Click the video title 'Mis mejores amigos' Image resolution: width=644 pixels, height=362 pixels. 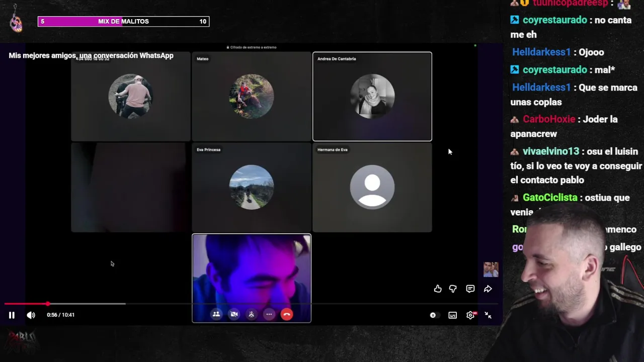[x=91, y=55]
